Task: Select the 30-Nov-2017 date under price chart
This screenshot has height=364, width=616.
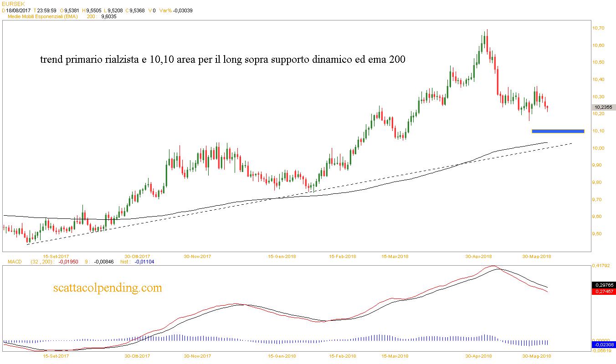Action: (197, 256)
